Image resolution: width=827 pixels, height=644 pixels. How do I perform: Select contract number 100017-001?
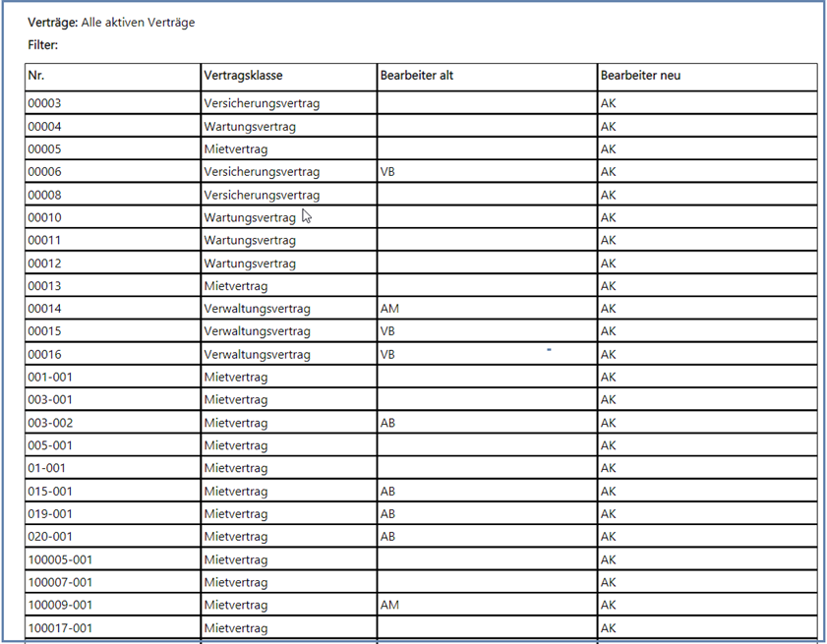pyautogui.click(x=60, y=628)
